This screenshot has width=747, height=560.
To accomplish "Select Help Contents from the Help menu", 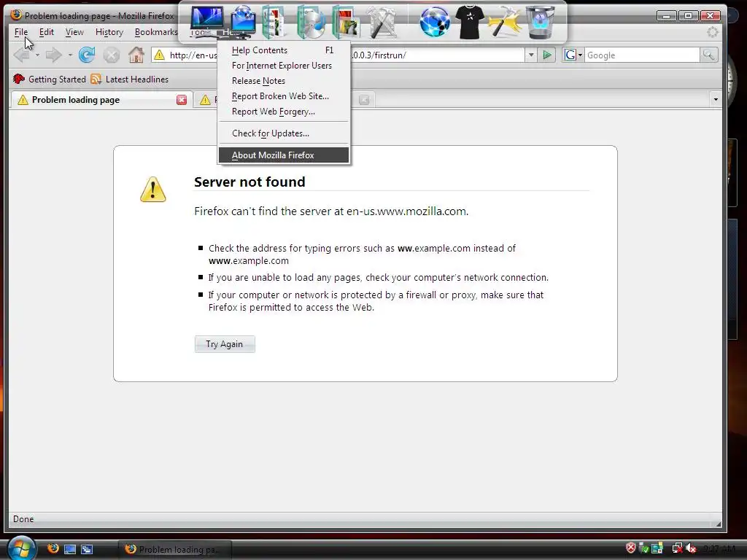I will point(284,50).
